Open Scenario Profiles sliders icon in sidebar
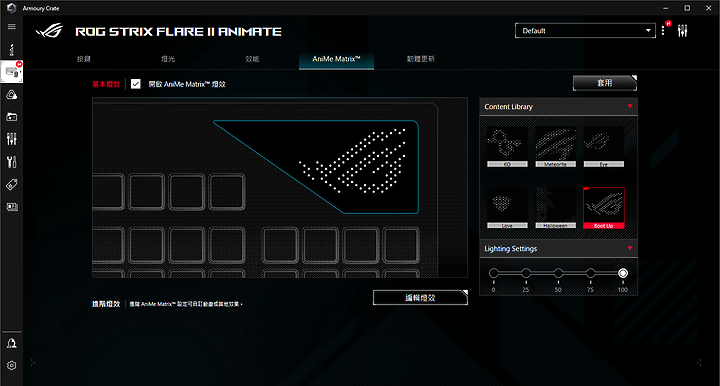 click(11, 139)
